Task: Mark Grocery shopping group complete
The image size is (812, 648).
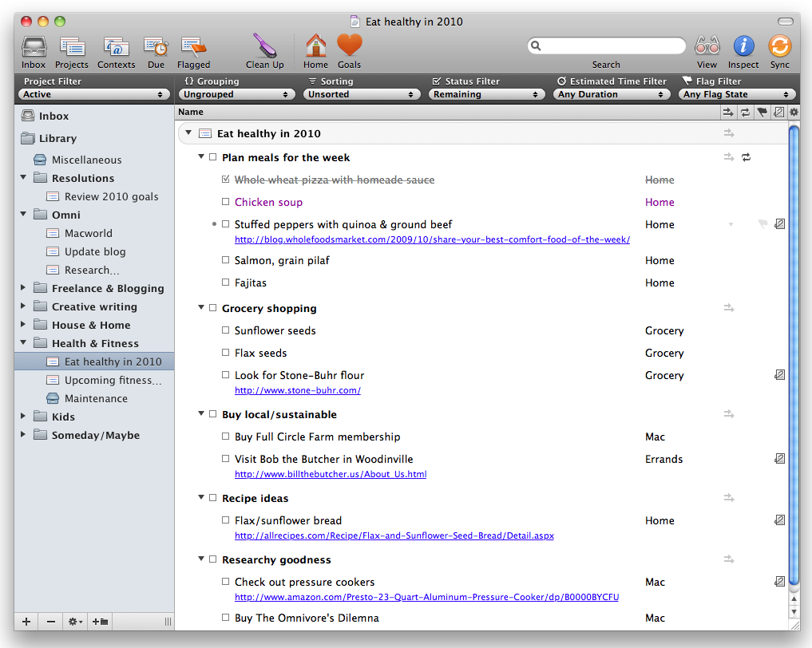Action: 213,308
